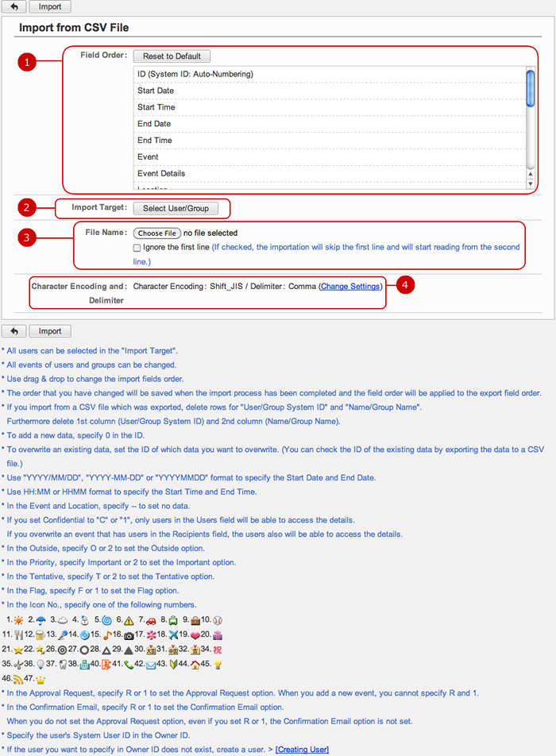
Task: Click the snowman icon numbered 4
Action: click(x=84, y=620)
